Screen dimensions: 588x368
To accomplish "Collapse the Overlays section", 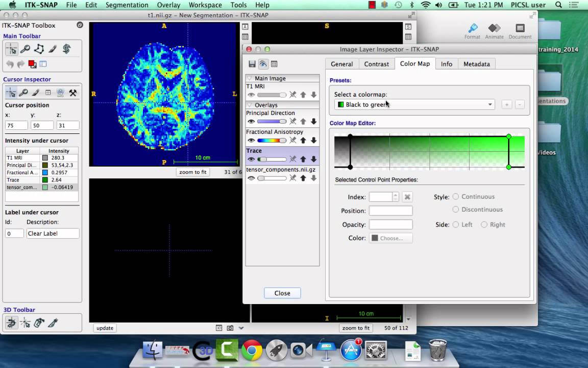I will pyautogui.click(x=250, y=105).
